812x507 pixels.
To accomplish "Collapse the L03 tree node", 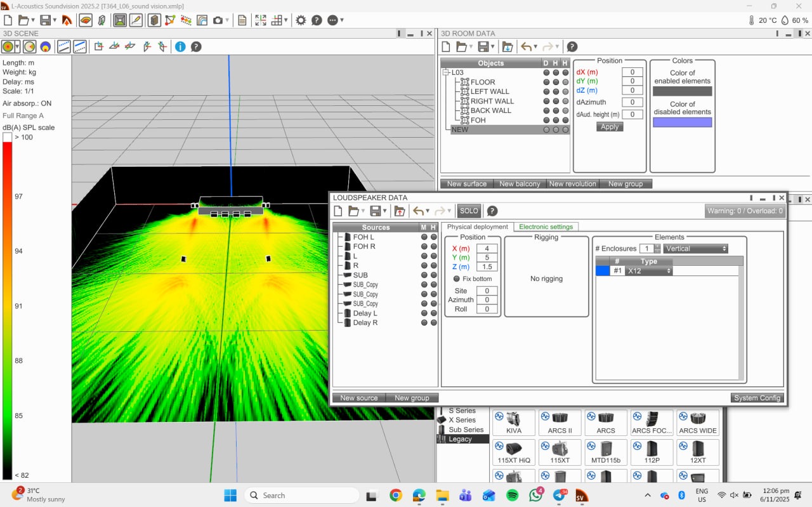I will pyautogui.click(x=446, y=72).
